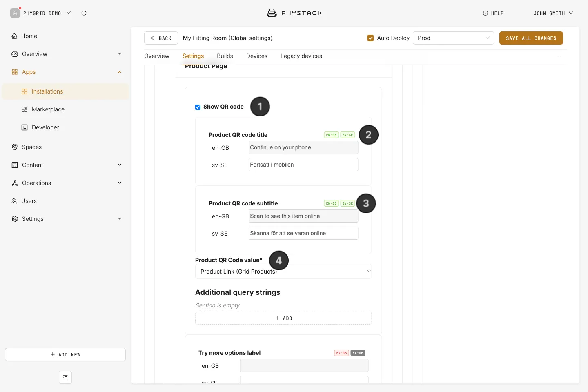Click the Home icon in the sidebar

[14, 36]
